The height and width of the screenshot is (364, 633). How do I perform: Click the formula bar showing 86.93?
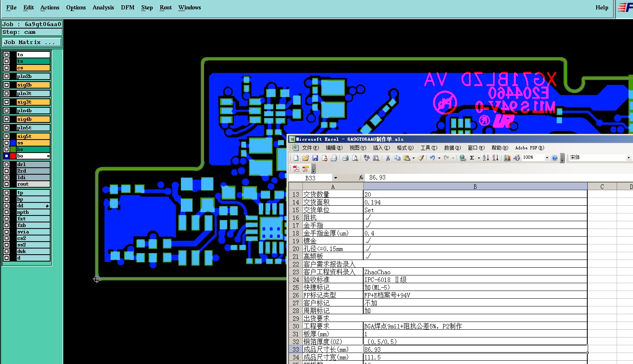[500, 178]
